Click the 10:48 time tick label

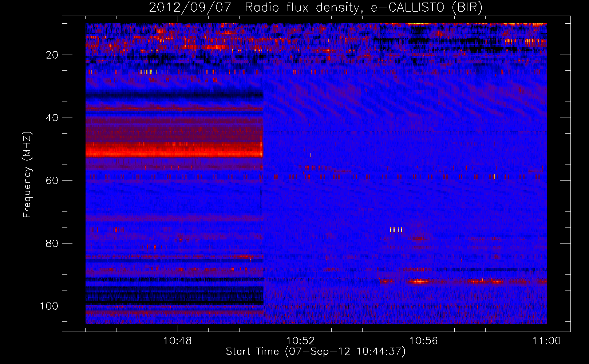[178, 341]
